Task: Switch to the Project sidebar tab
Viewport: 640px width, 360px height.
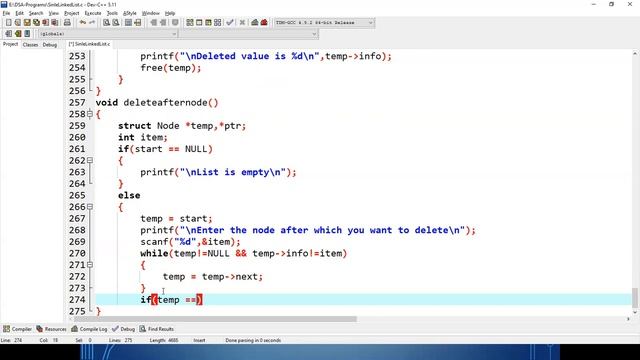Action: click(x=11, y=44)
